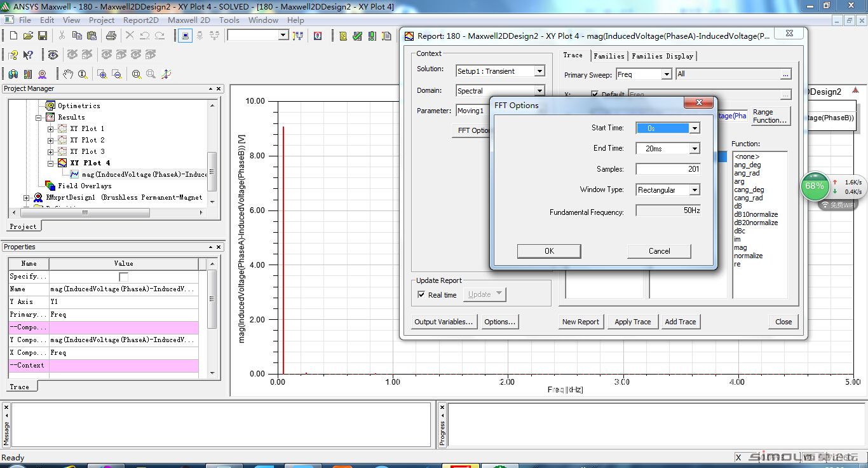Expand the XY Plot 1 tree node
Image resolution: width=868 pixels, height=468 pixels.
(51, 129)
